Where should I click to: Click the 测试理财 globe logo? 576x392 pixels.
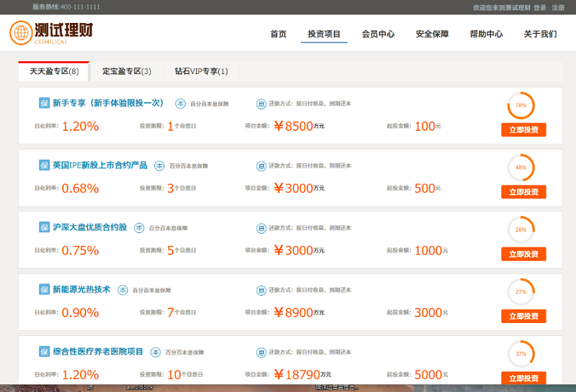21,32
